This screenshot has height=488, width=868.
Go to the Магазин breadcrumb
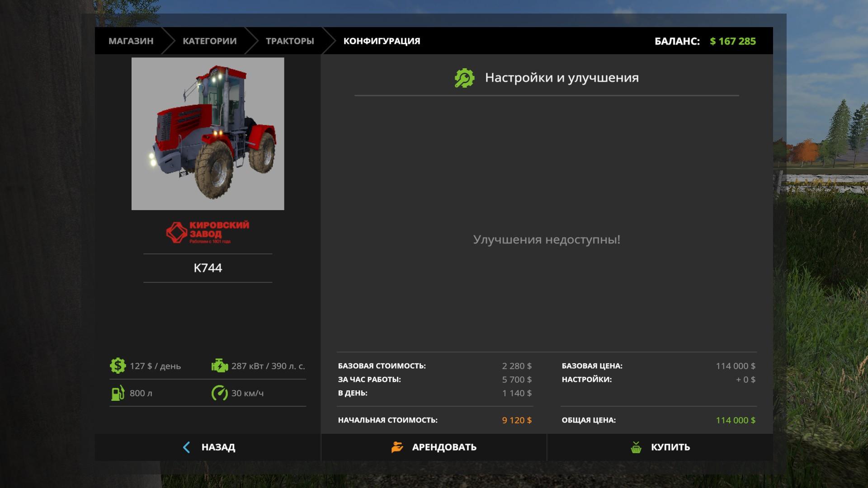(131, 41)
